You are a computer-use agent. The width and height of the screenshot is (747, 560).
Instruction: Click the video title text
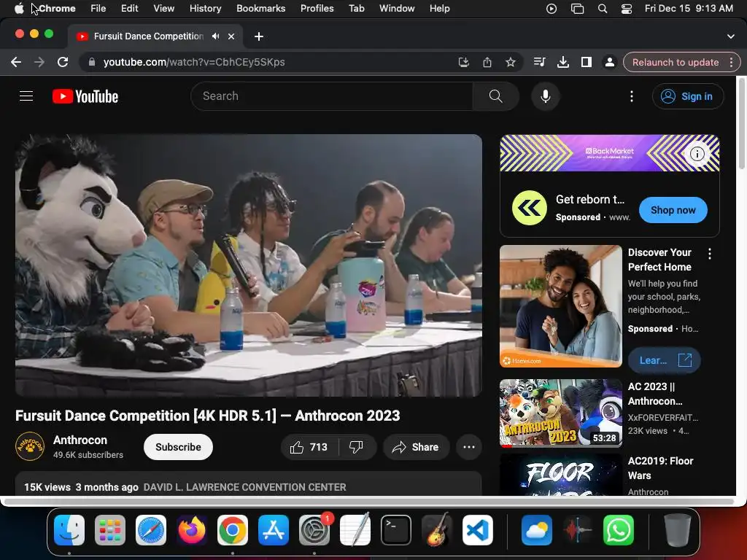[x=208, y=416]
